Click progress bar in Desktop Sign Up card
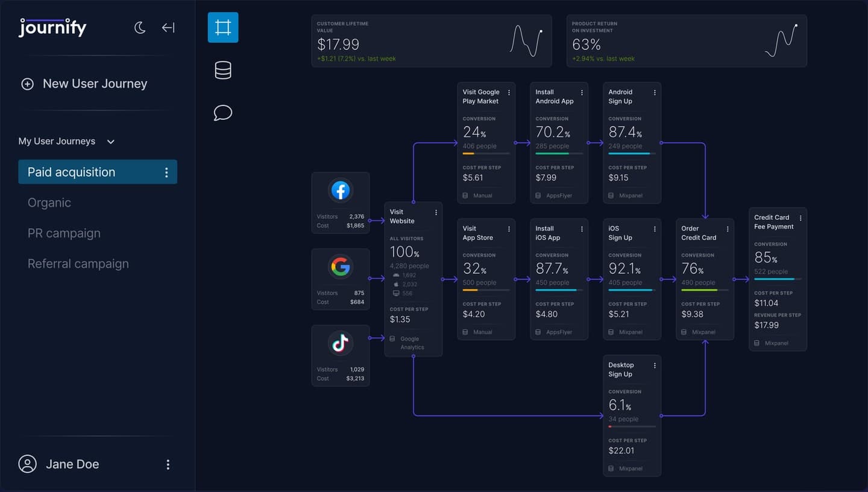 click(632, 426)
